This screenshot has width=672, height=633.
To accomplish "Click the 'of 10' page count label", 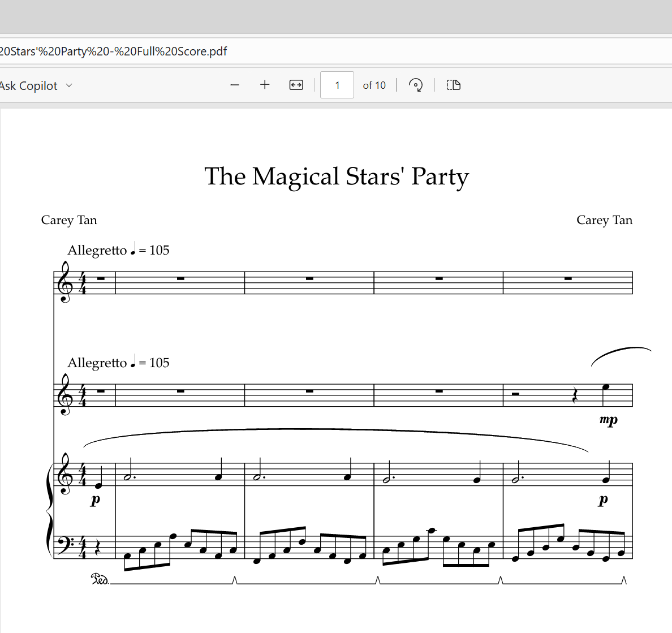I will tap(374, 85).
